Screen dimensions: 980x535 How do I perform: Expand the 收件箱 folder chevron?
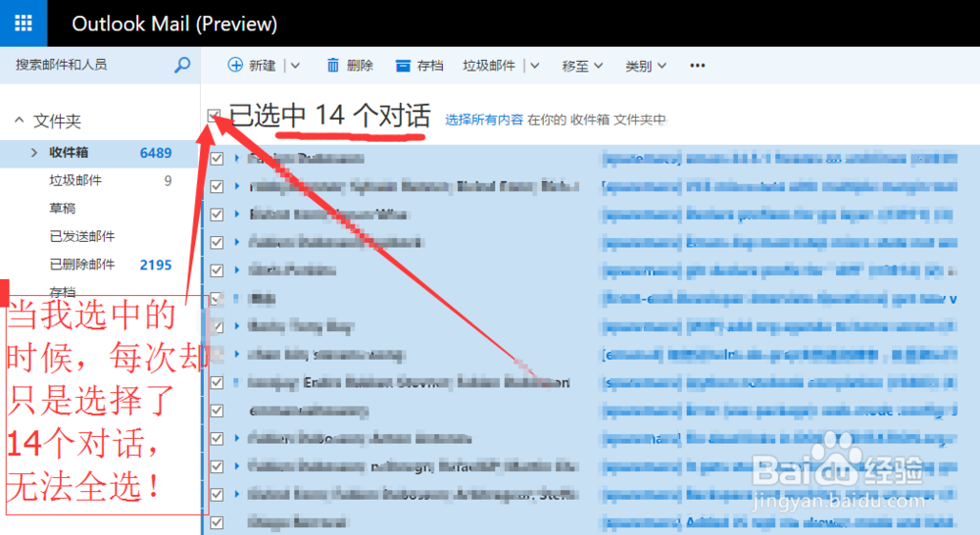(33, 152)
